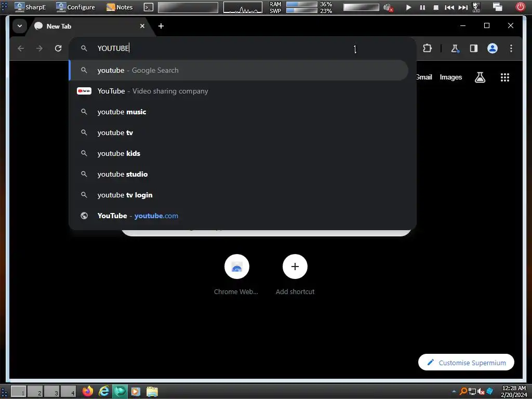Click the Supermium taskbar icon
Image resolution: width=532 pixels, height=399 pixels.
119,392
